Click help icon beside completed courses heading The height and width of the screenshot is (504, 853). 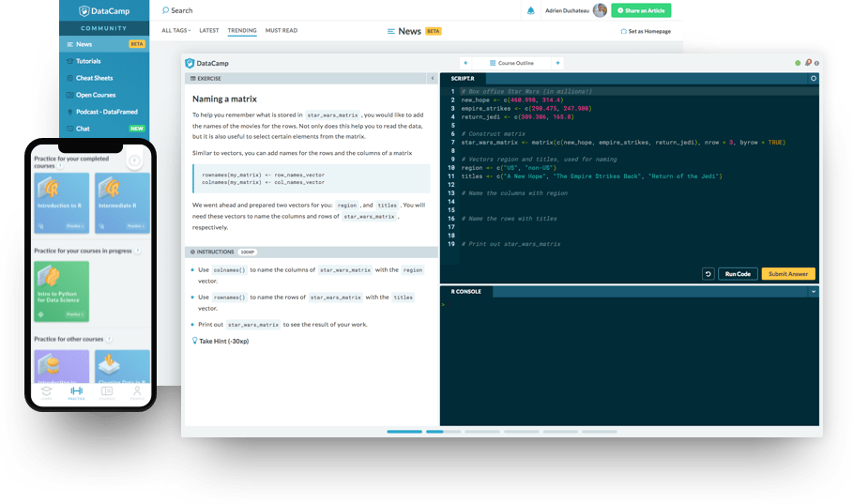tap(60, 166)
